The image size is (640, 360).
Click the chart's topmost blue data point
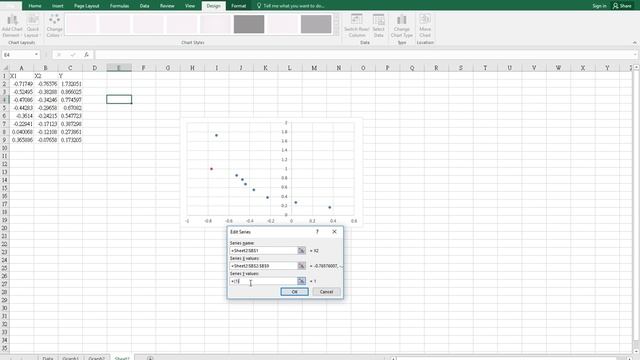tap(216, 135)
